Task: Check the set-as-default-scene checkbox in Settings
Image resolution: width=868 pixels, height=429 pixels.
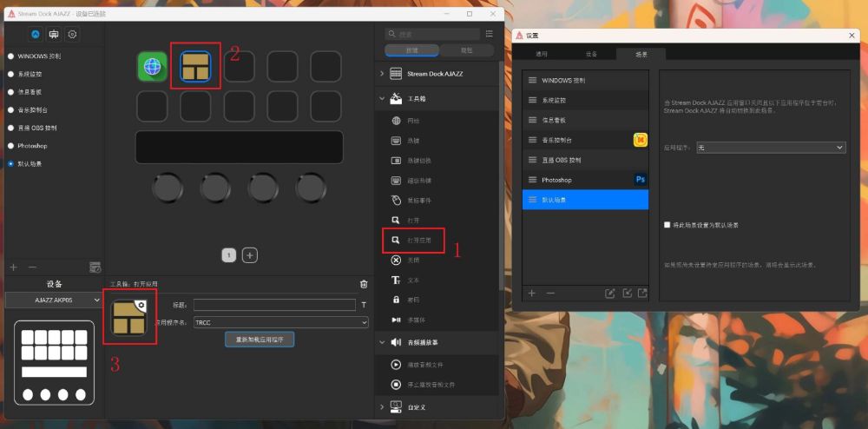Action: click(x=667, y=225)
